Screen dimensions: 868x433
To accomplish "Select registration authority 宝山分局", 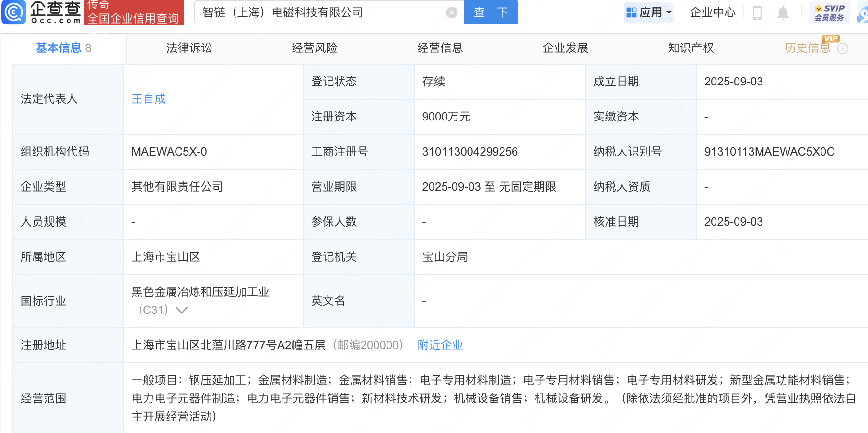I will (445, 257).
